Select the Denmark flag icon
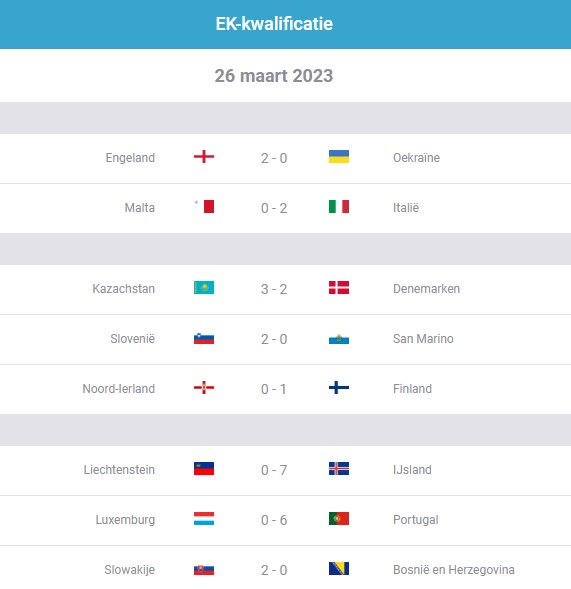Image resolution: width=571 pixels, height=589 pixels. click(x=339, y=288)
